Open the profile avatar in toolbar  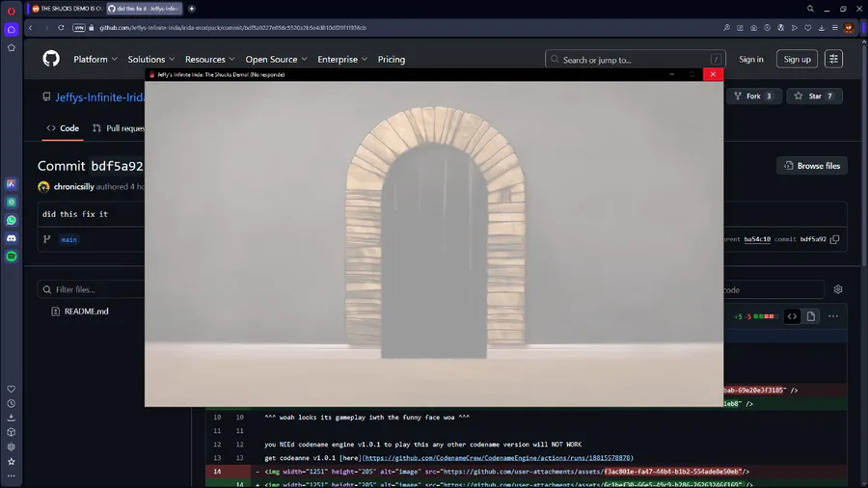849,28
